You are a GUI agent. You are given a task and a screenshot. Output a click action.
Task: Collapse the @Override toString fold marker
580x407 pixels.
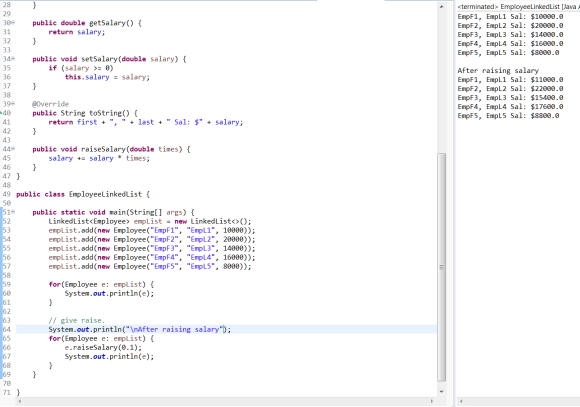click(x=13, y=104)
